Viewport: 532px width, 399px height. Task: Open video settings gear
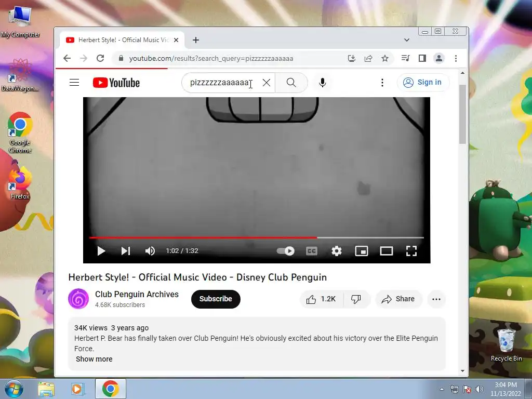coord(337,251)
